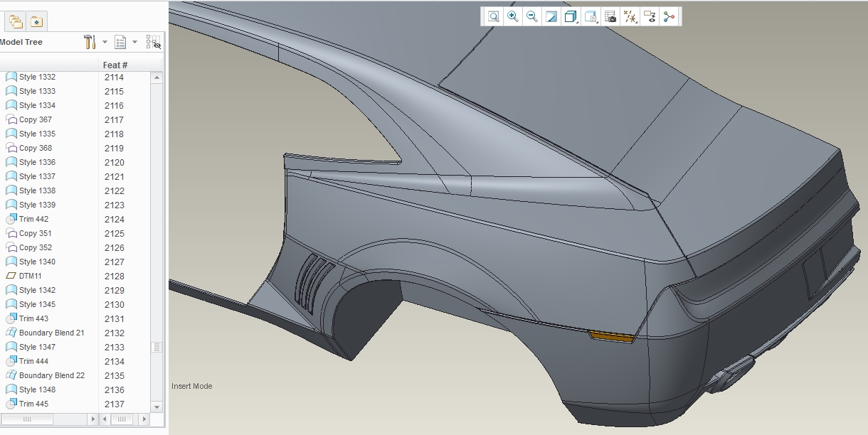Select Style 1335 feature row

point(30,134)
